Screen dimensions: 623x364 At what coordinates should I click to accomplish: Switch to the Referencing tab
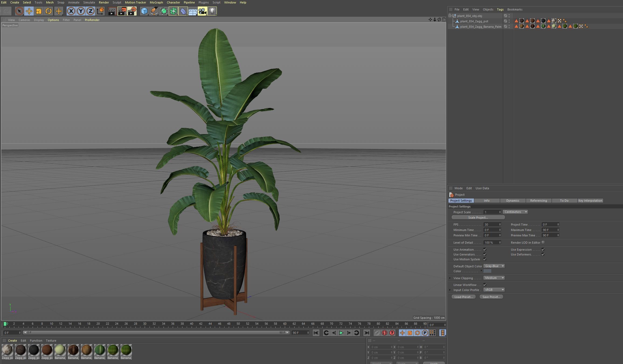(538, 201)
